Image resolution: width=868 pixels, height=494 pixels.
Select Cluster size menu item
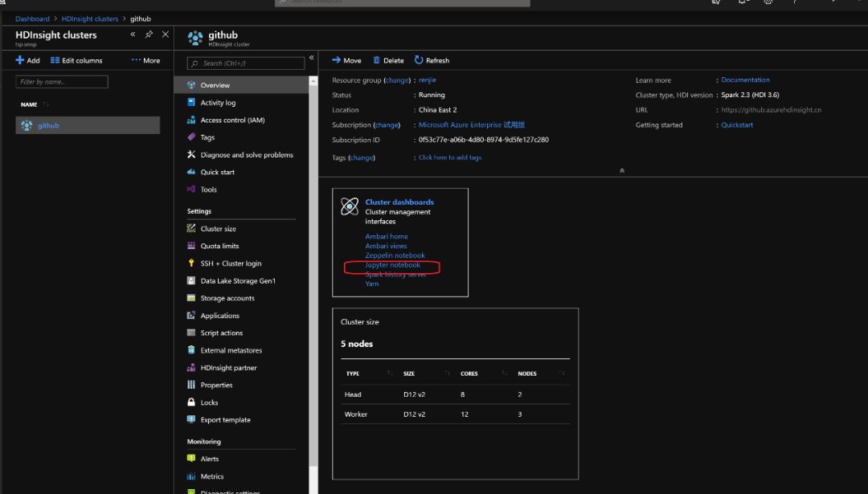[x=218, y=229]
